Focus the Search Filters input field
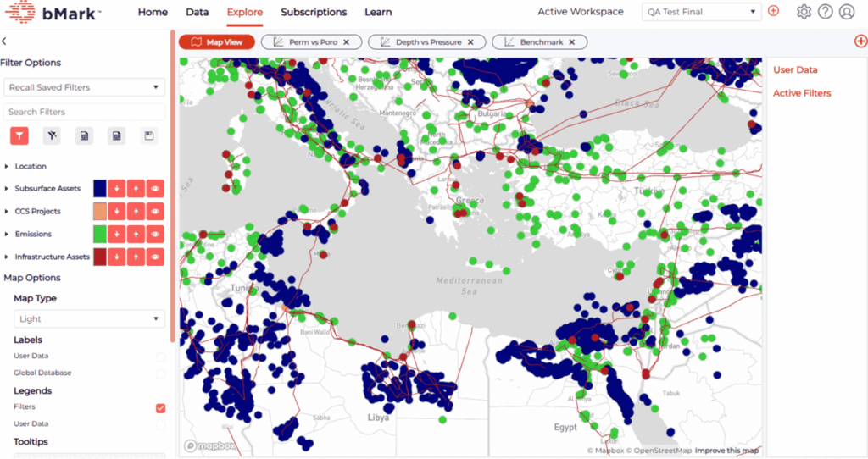The width and height of the screenshot is (868, 459). 84,112
